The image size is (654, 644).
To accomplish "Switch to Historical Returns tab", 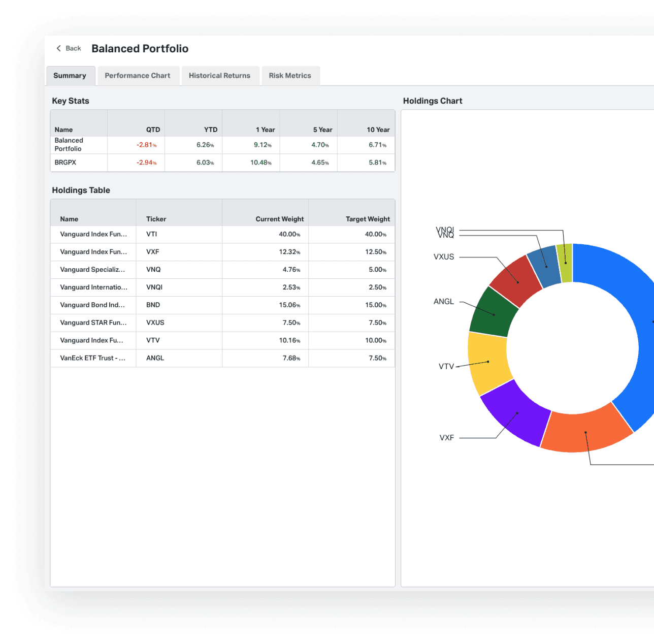I will (219, 76).
